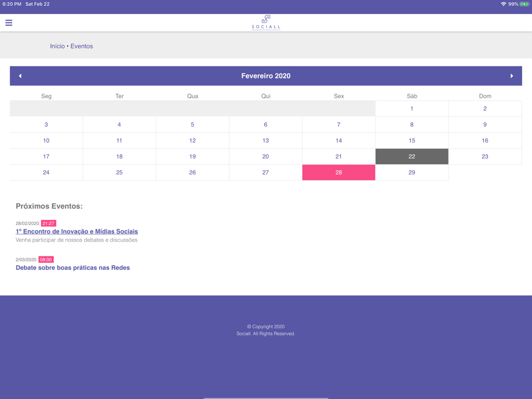Click the 'Ter' weekday header
The height and width of the screenshot is (399, 532).
[x=119, y=96]
